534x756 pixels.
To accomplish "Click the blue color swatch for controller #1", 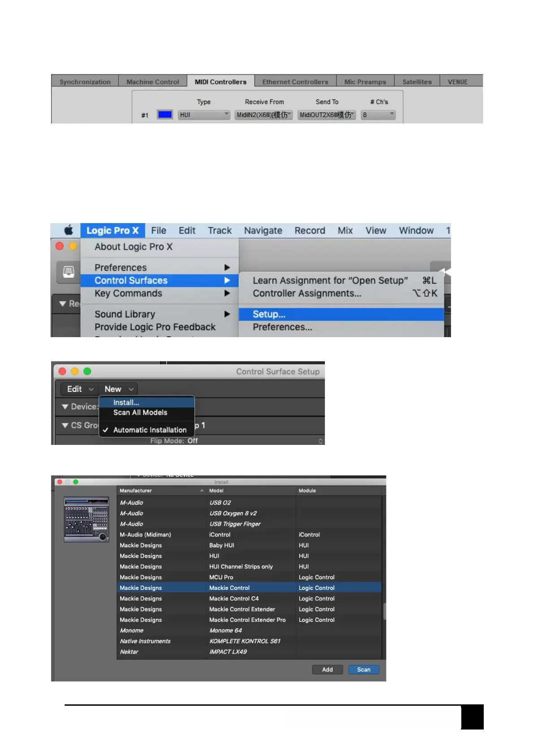I will tap(165, 114).
